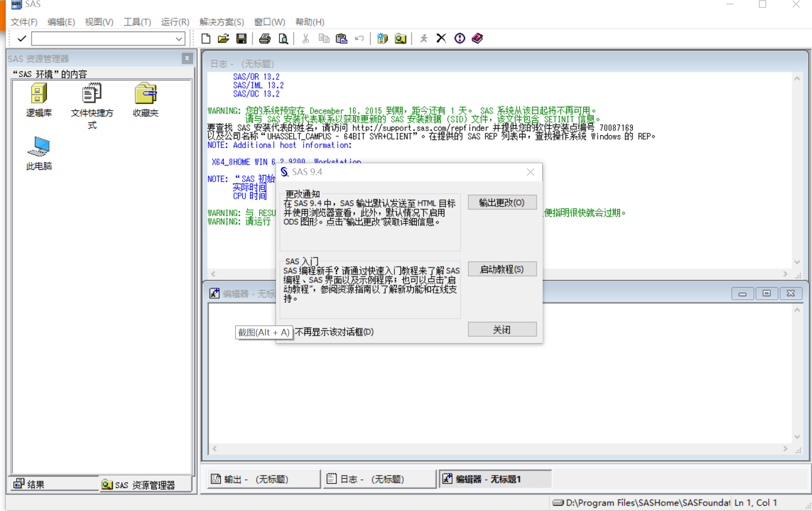812x511 pixels.
Task: Click the editor window's scroll-up arrow
Action: click(797, 310)
